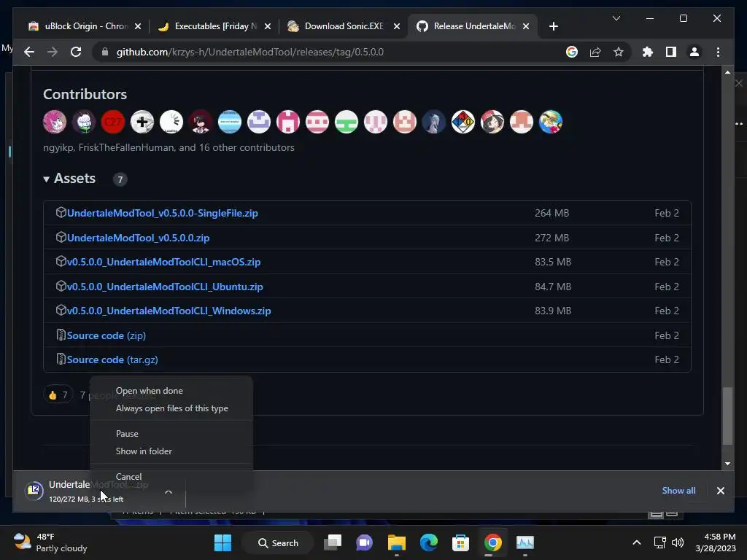This screenshot has width=747, height=560.
Task: Click the page vertical scrollbar thumb
Action: (727, 416)
